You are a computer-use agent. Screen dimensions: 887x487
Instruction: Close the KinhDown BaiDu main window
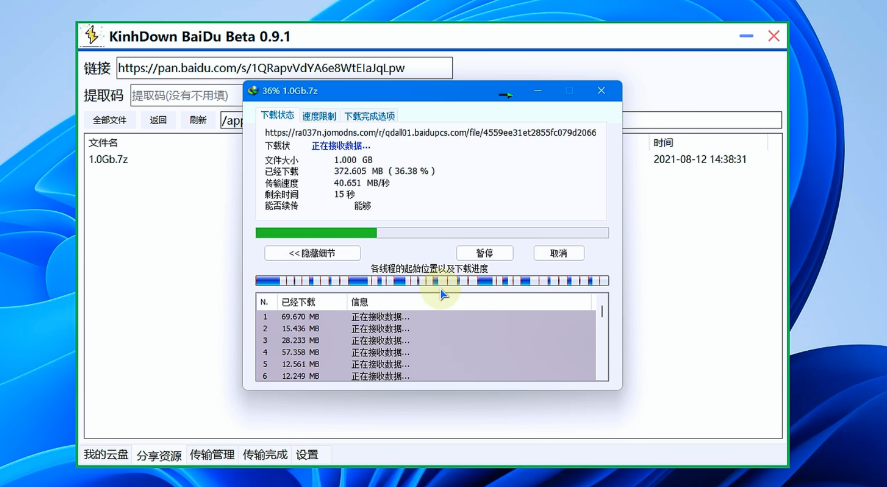coord(774,36)
